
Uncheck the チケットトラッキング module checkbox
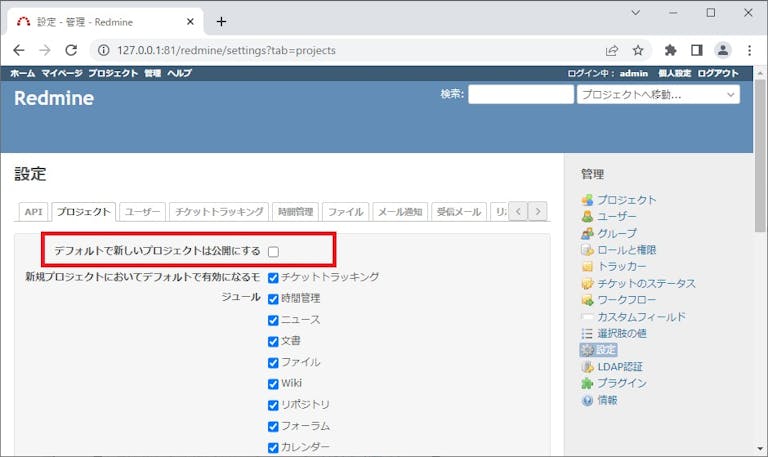click(x=273, y=278)
